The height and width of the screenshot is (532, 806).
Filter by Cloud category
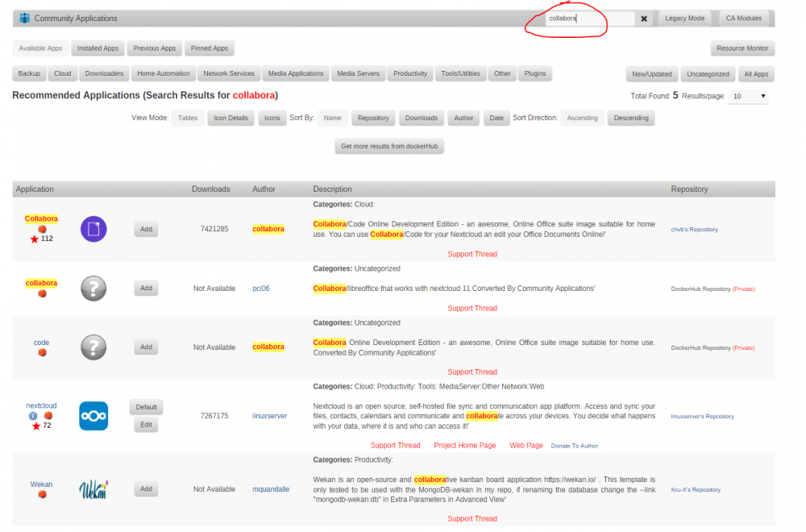63,73
